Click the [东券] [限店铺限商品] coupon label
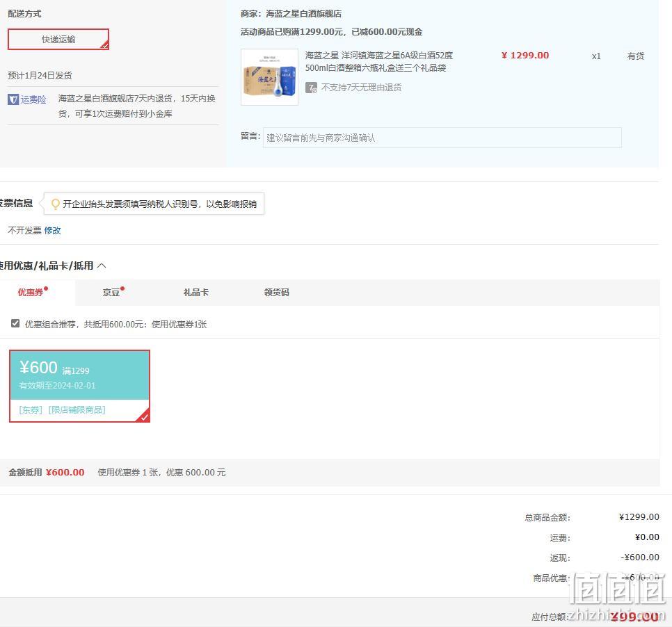 coord(62,410)
